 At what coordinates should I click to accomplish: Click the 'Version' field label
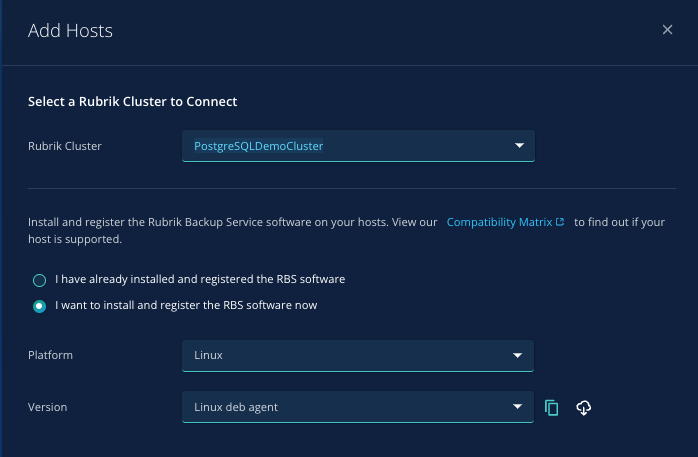click(x=48, y=407)
